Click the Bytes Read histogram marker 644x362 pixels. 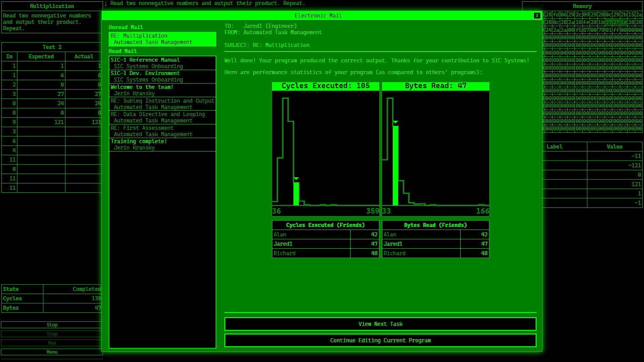coord(395,122)
